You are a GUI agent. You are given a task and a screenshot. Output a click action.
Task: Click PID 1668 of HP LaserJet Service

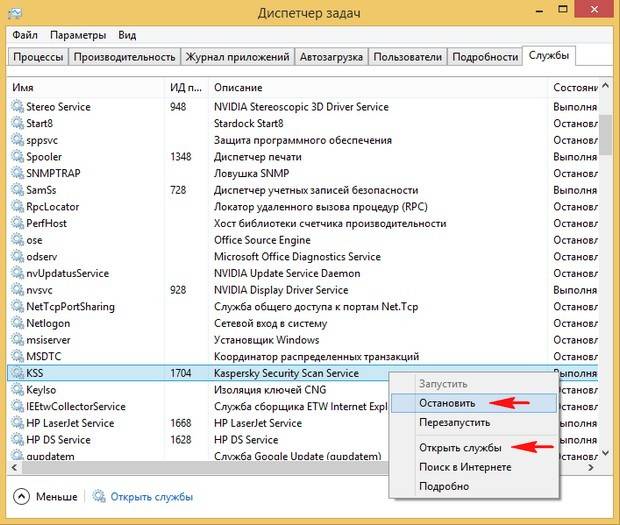[181, 423]
